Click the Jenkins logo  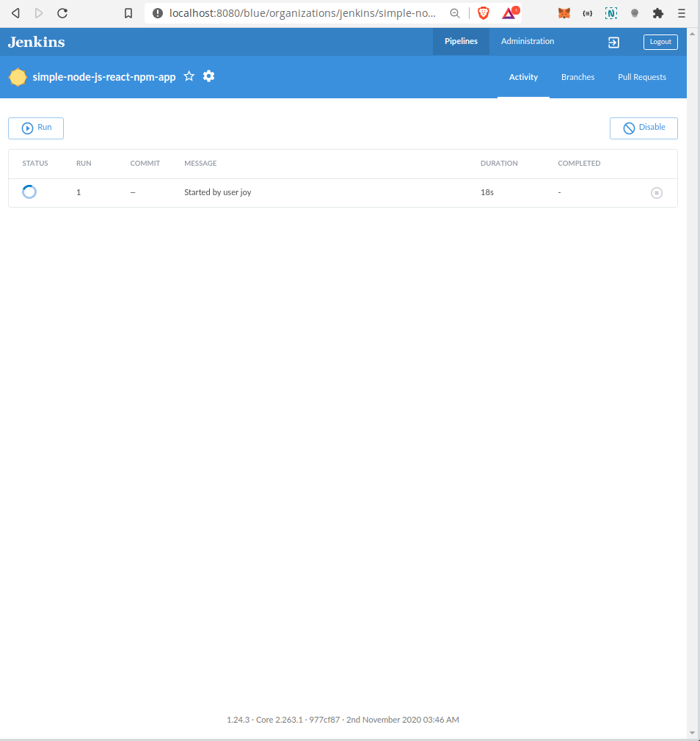pyautogui.click(x=37, y=42)
